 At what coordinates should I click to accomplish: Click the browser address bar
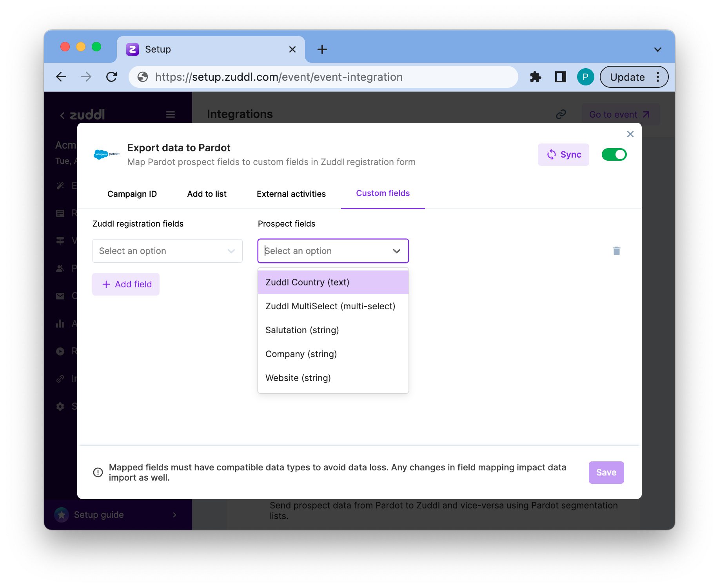coord(323,77)
